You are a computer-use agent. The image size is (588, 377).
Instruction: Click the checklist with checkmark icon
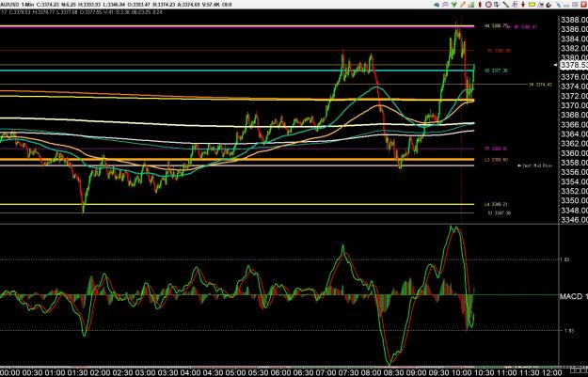[x=497, y=5]
